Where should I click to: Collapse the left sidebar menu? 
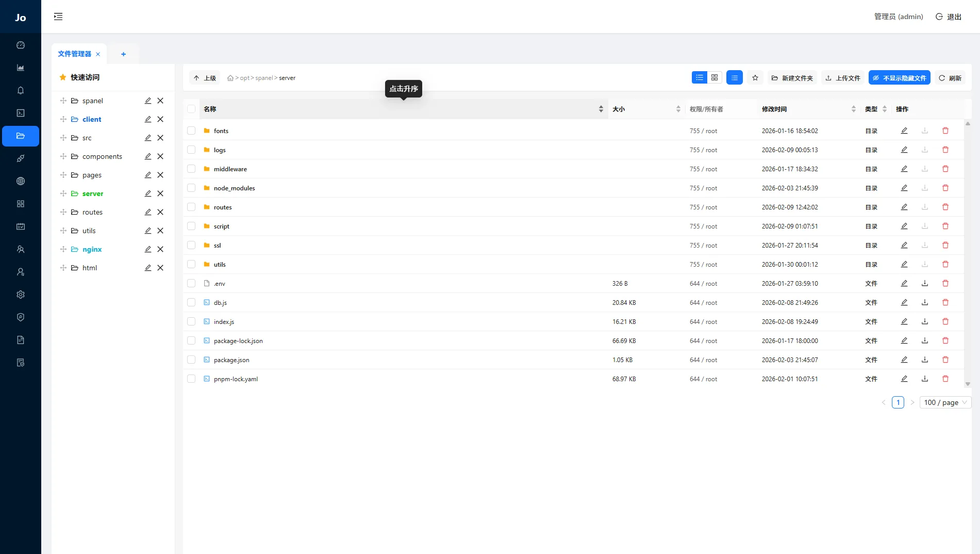click(x=58, y=17)
